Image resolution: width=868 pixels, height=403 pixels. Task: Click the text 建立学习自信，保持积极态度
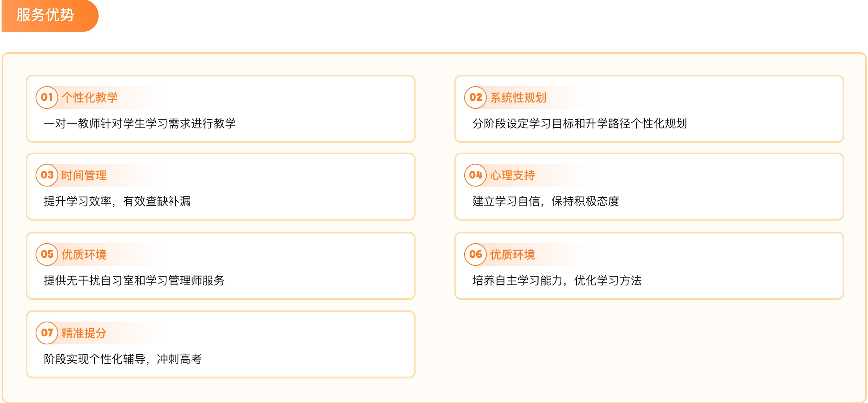coord(546,201)
